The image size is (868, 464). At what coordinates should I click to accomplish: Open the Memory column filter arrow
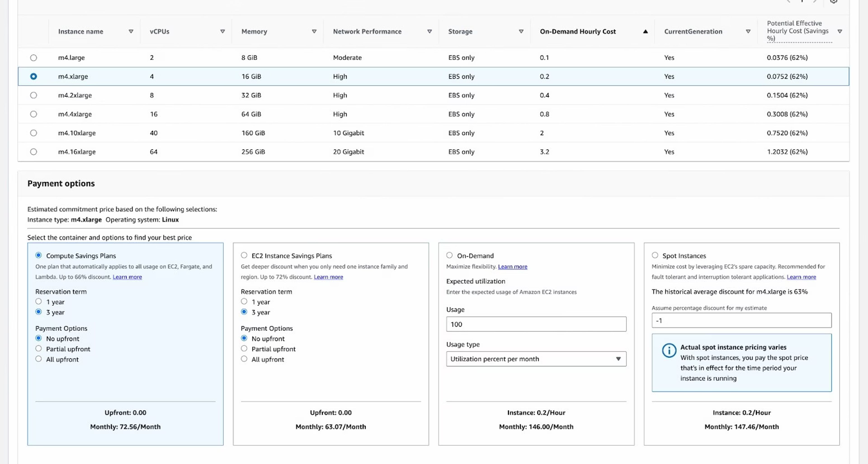(x=314, y=31)
